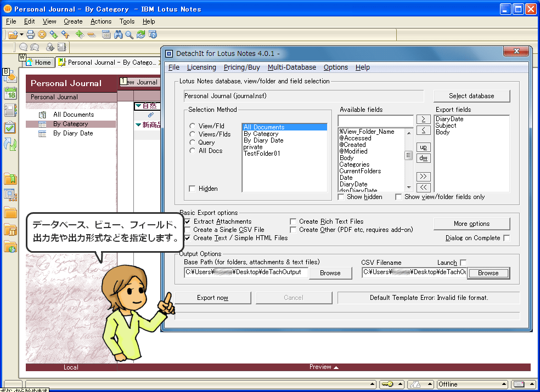Click Browse button for Base Path
This screenshot has width=540, height=392.
[330, 273]
